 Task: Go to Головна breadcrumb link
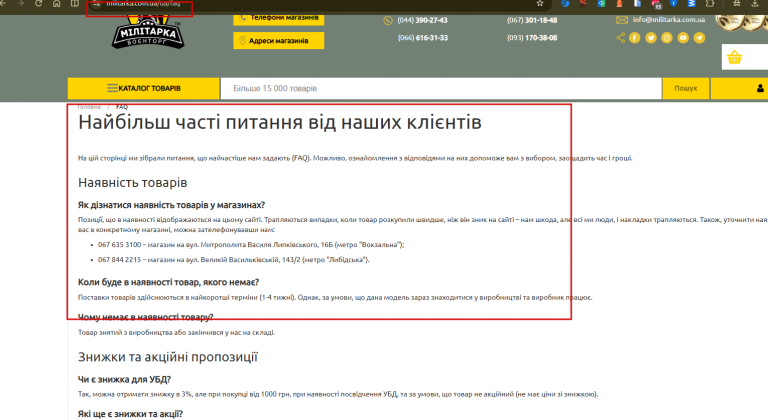(x=89, y=107)
